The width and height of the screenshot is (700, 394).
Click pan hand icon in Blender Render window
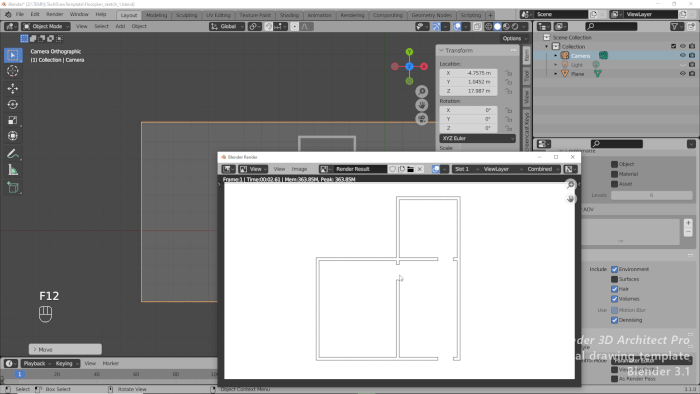570,199
